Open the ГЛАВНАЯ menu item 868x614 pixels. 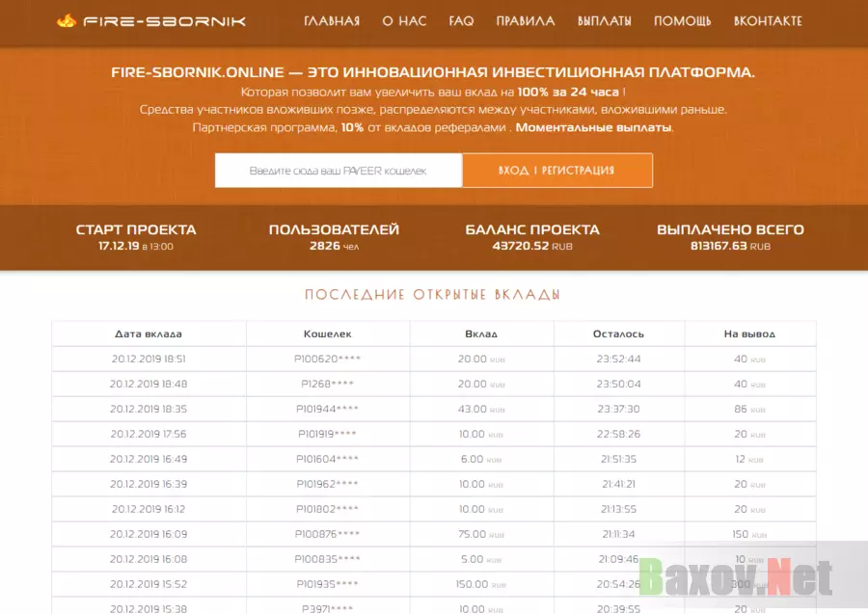tap(332, 21)
